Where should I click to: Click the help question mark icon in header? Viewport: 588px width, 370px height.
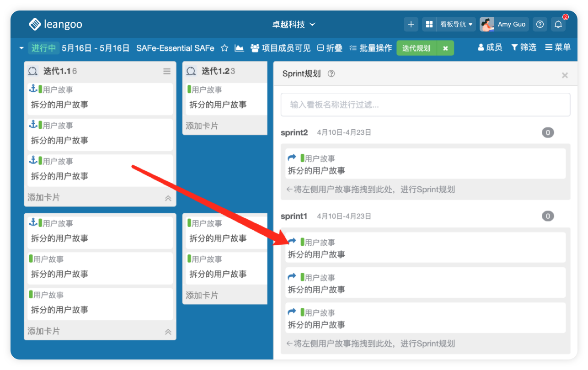(540, 25)
